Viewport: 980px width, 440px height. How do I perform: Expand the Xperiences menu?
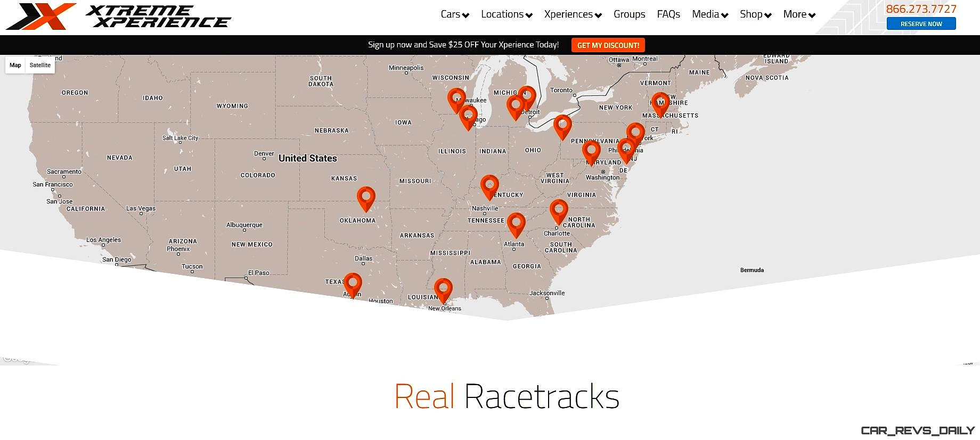click(573, 14)
